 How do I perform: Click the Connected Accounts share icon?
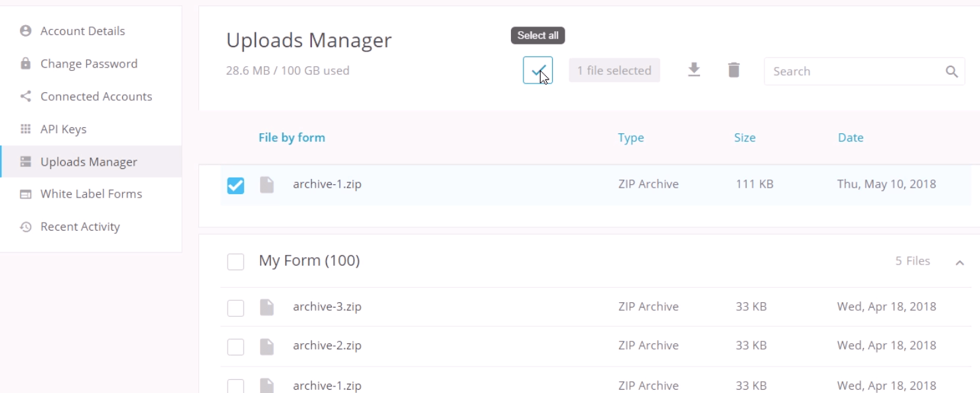(x=26, y=97)
